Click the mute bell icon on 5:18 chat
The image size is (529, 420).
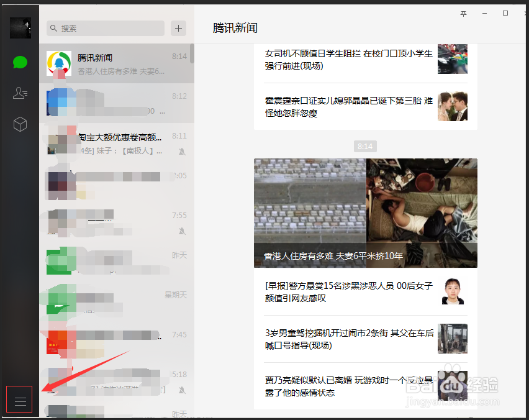click(182, 390)
